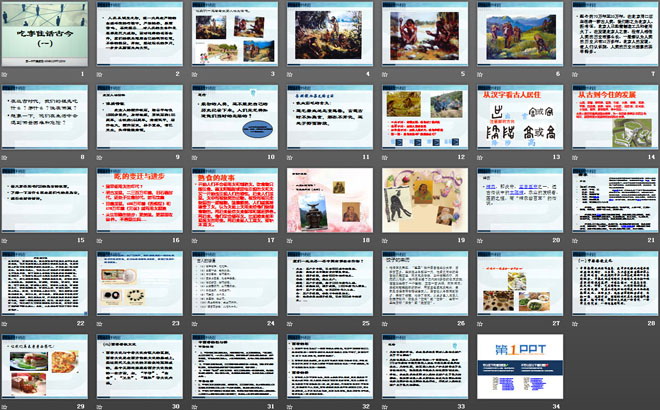Select slide 22 full-text thumbnail
This screenshot has height=410, width=660.
click(45, 283)
